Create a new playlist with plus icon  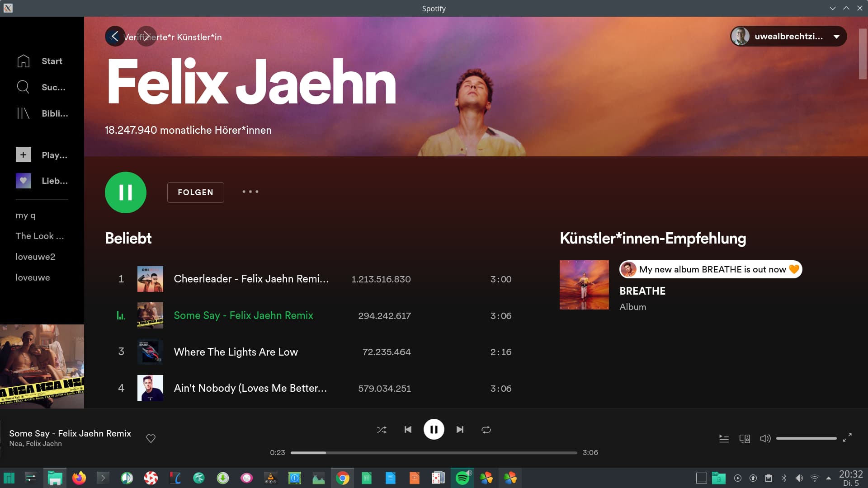click(24, 155)
